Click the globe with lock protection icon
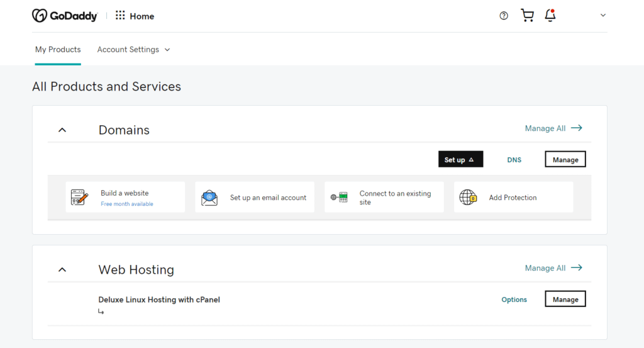 click(x=468, y=197)
